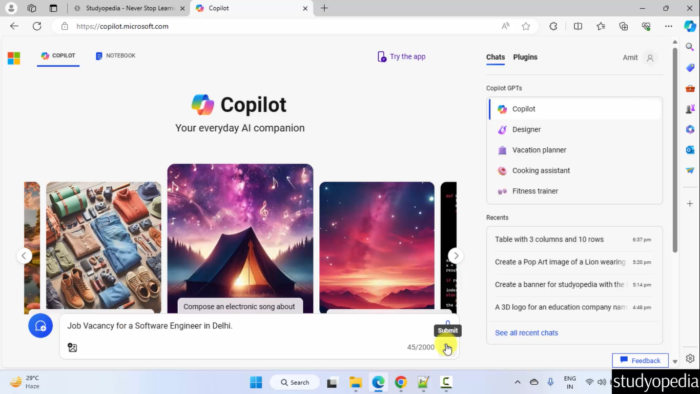Screen dimensions: 700x394
Task: Open the tab actions menu icon
Action: [x=53, y=8]
